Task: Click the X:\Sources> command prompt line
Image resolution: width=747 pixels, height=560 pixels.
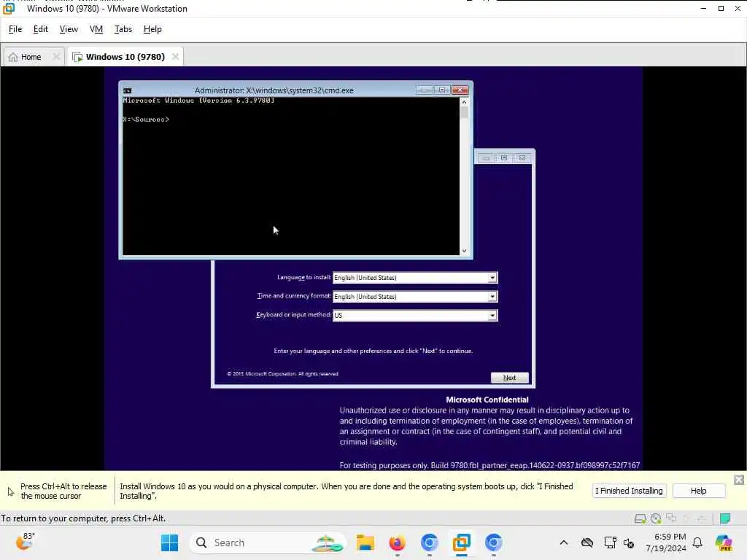Action: [x=146, y=120]
